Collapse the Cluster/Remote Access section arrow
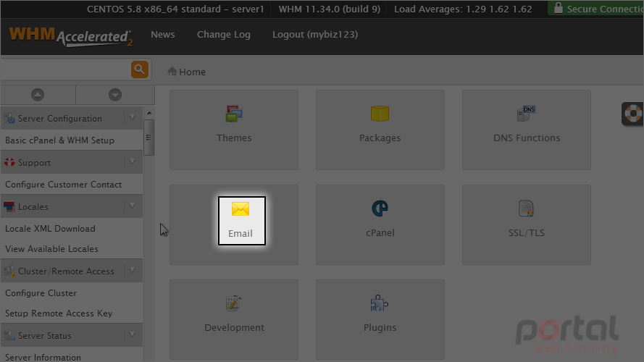The width and height of the screenshot is (644, 362). click(x=133, y=271)
